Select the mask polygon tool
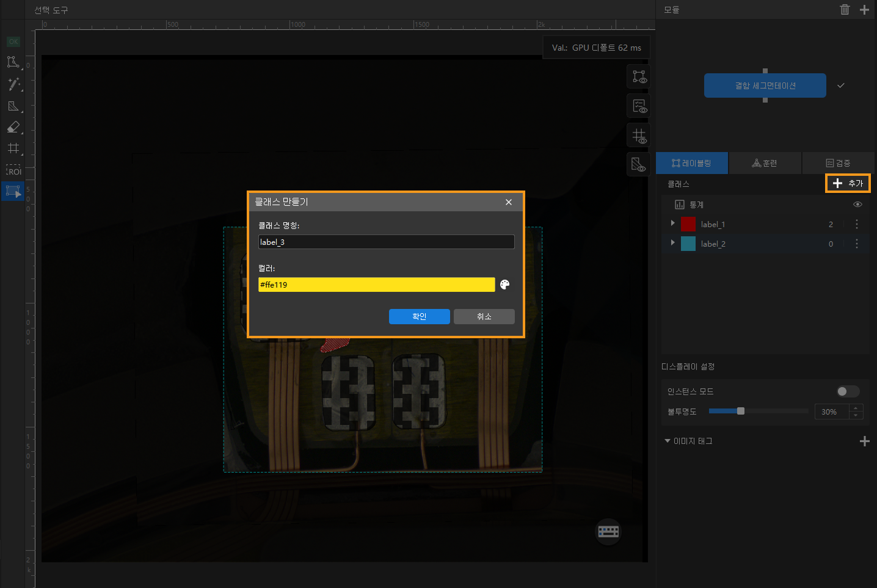 [x=13, y=106]
